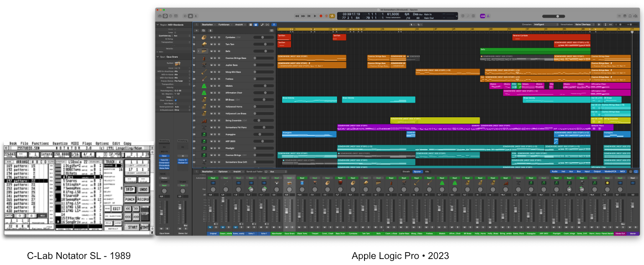Open the LCD display mode chevron
This screenshot has height=265, width=644.
(456, 16)
